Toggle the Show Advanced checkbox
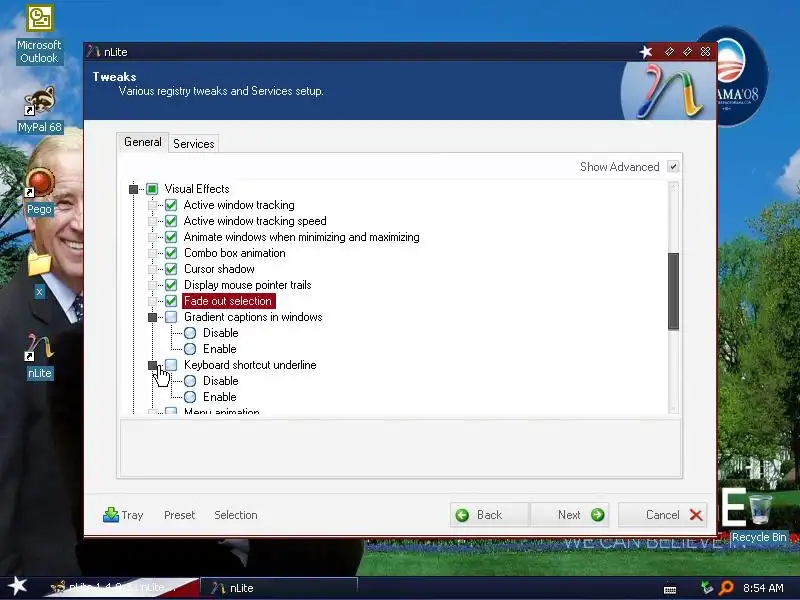The width and height of the screenshot is (800, 600). pos(673,167)
